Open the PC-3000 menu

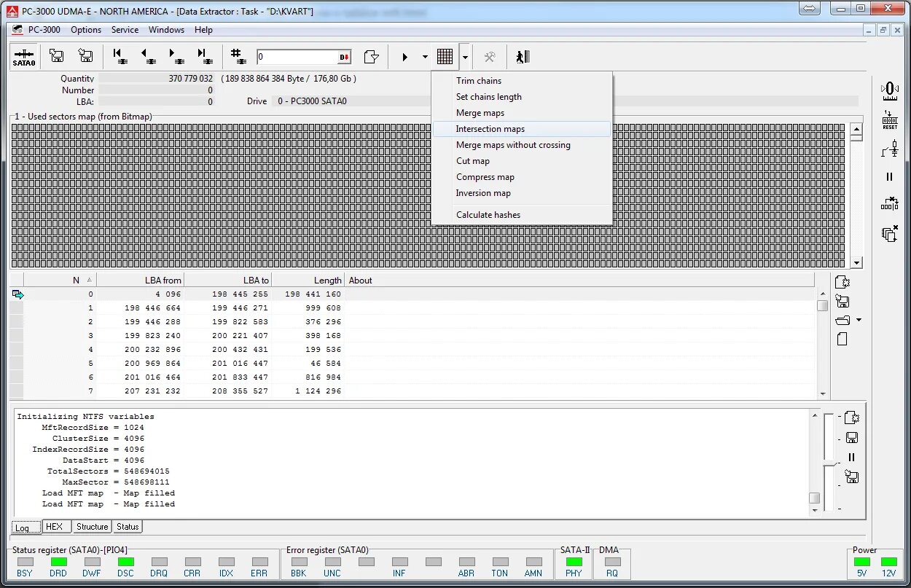pos(44,30)
